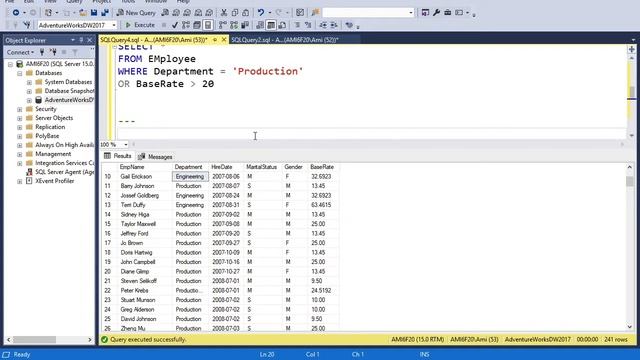This screenshot has width=640, height=360.
Task: Toggle Include Actual Execution Plan
Action: click(x=223, y=25)
